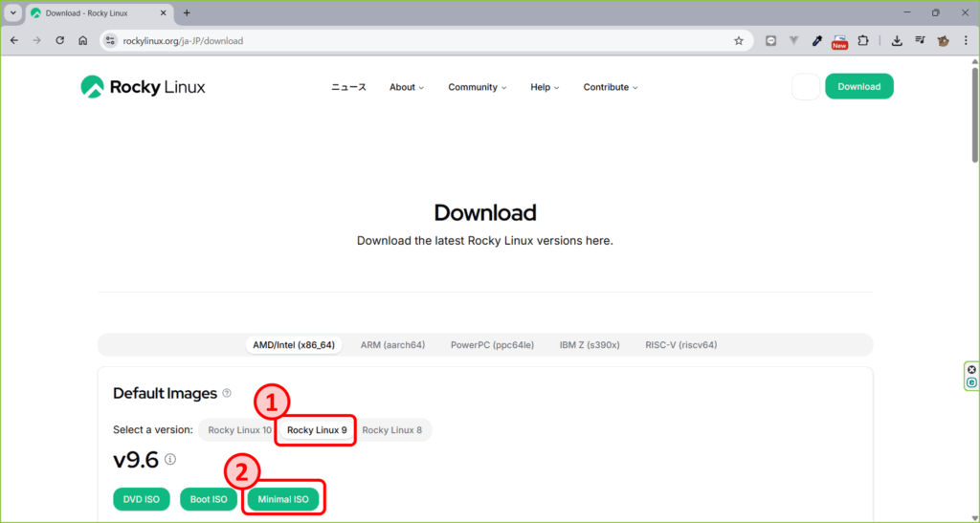The height and width of the screenshot is (523, 980).
Task: Open the extension with the red New badge
Action: [839, 42]
